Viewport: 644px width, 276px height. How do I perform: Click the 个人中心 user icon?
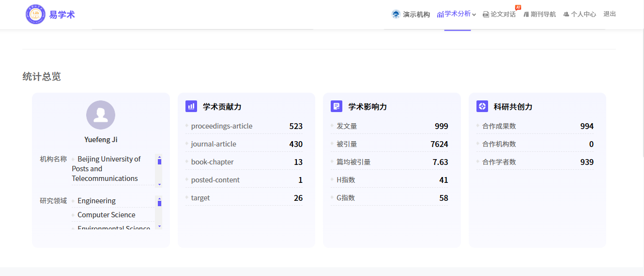pos(566,15)
